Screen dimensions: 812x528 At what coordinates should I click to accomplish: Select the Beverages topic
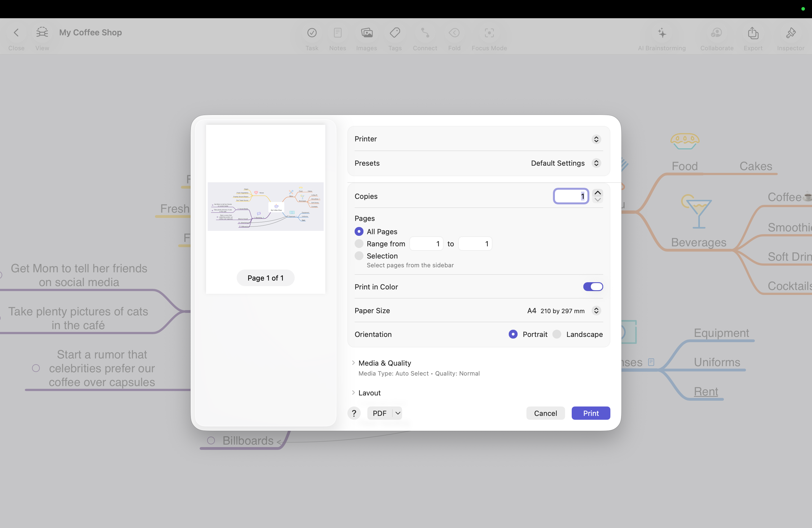point(698,242)
